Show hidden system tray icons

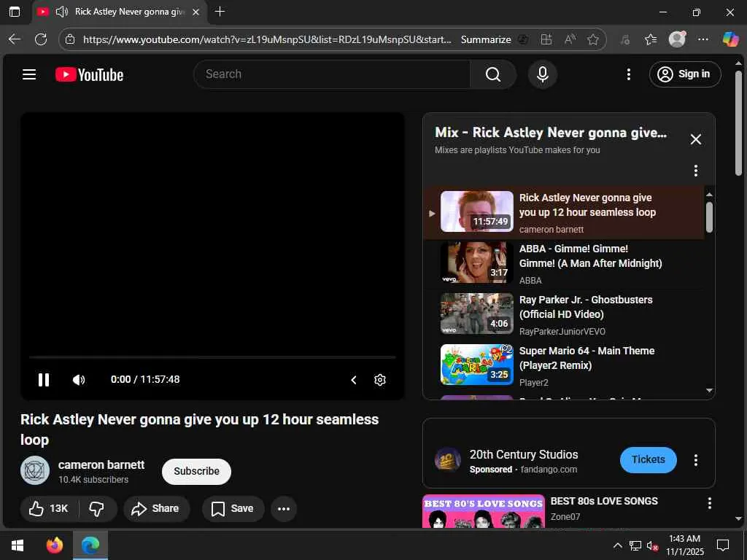click(x=617, y=545)
